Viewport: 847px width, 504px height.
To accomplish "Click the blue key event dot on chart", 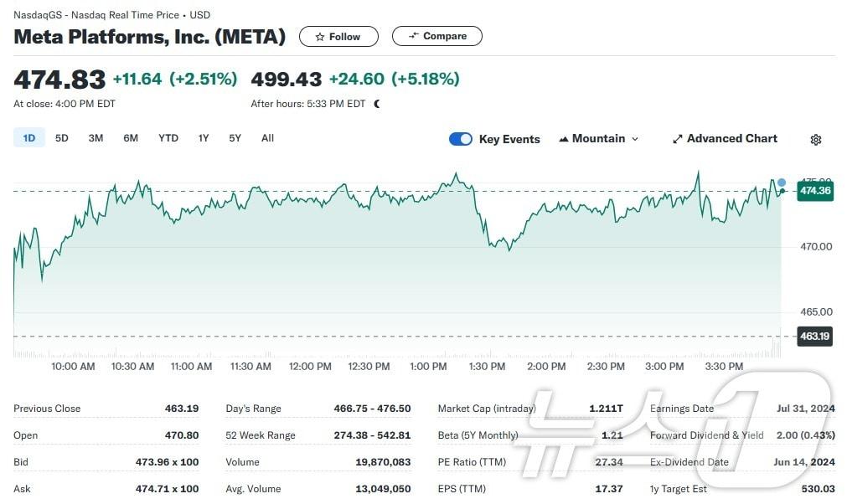I will tap(781, 183).
